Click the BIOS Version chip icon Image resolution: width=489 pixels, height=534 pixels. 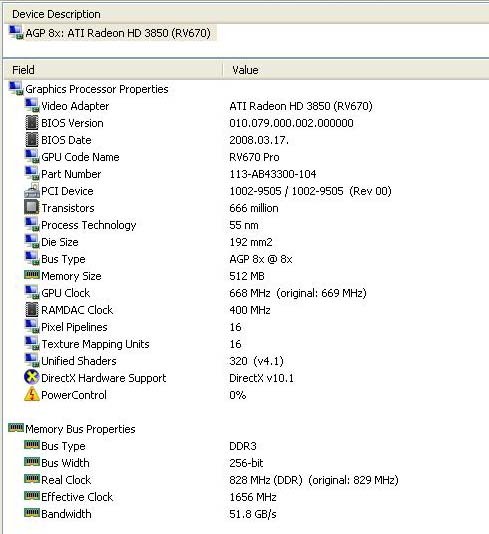point(32,123)
